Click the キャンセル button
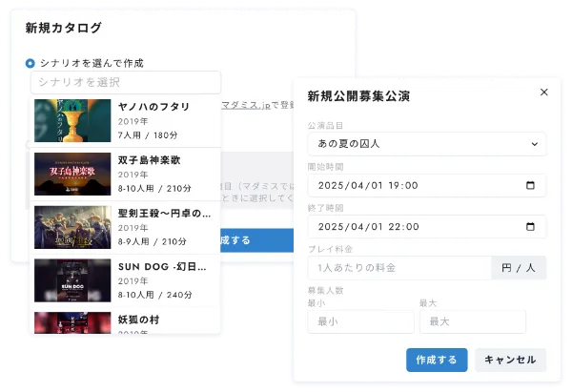This screenshot has width=572, height=392. [x=510, y=360]
